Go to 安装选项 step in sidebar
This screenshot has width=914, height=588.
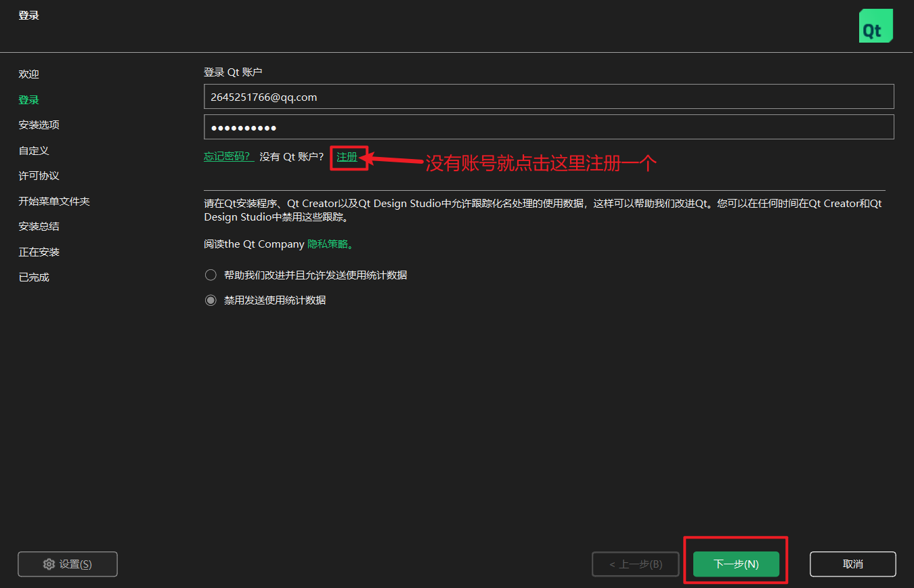(x=39, y=125)
